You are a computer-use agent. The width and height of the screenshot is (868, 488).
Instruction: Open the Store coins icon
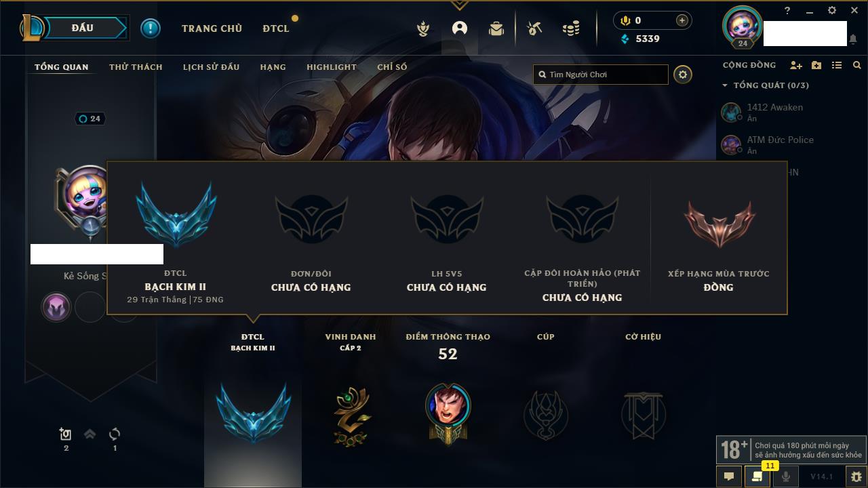571,28
